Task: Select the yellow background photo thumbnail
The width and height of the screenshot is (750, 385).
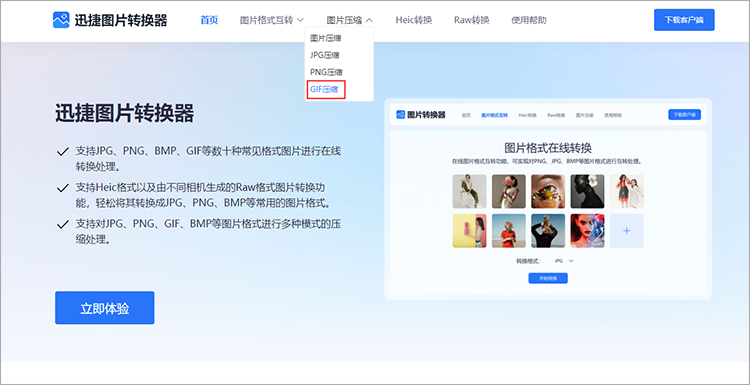Action: click(x=469, y=231)
